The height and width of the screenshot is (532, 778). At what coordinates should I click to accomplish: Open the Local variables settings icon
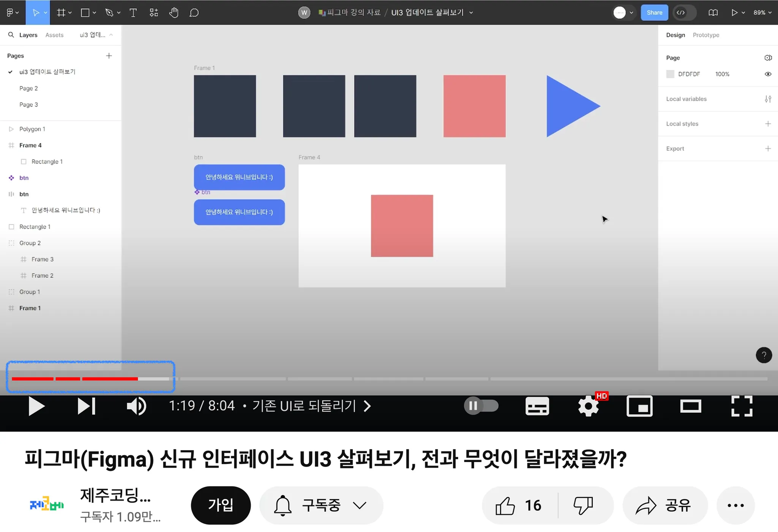tap(768, 99)
